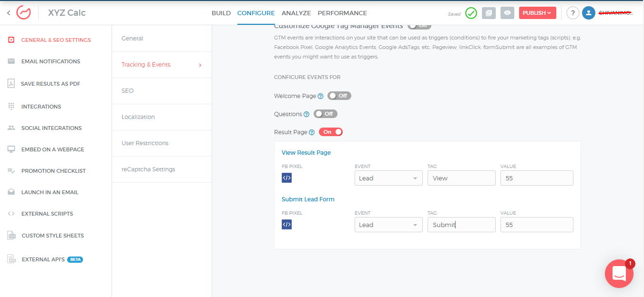This screenshot has width=644, height=297.
Task: Click Value field for Submit Lead Form
Action: (537, 225)
